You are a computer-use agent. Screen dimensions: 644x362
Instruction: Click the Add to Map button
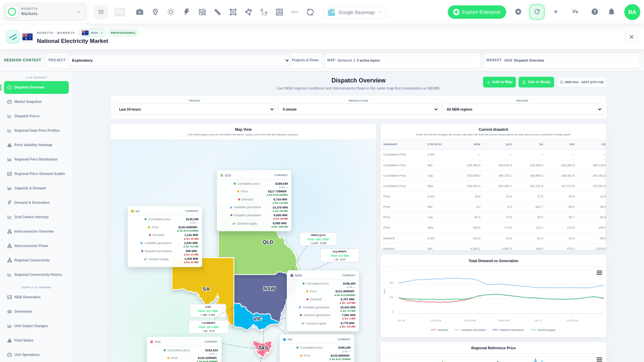click(499, 82)
